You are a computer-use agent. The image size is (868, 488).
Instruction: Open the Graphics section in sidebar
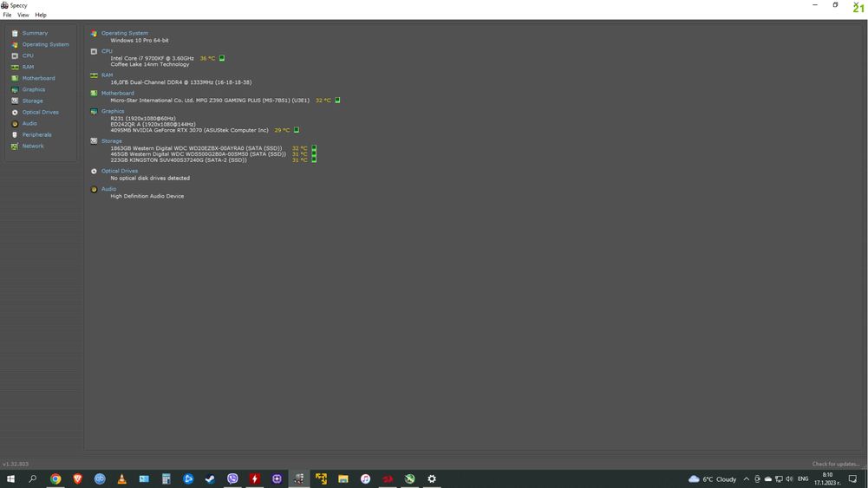click(33, 89)
